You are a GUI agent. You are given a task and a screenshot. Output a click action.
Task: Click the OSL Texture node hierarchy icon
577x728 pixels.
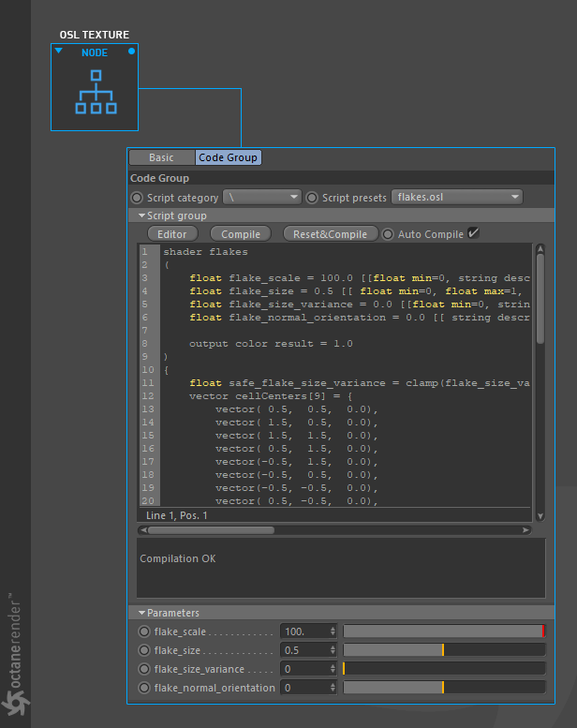tap(96, 93)
